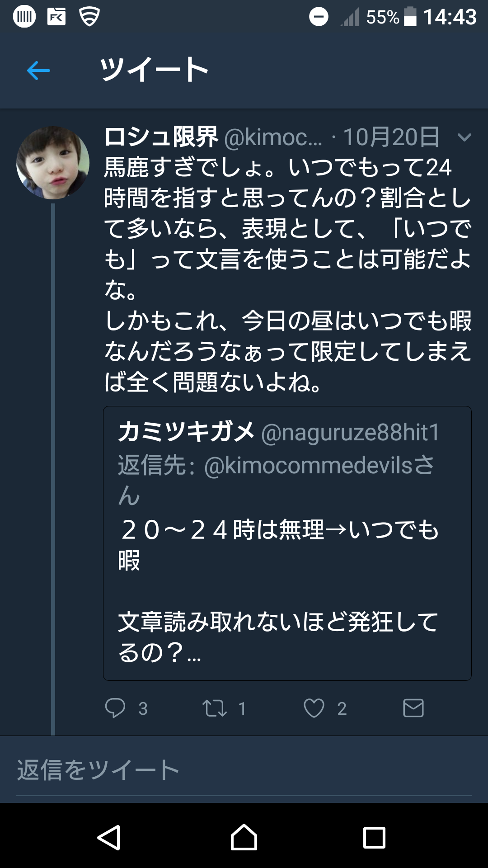
Task: Expand the tweet options chevron
Action: [x=464, y=137]
